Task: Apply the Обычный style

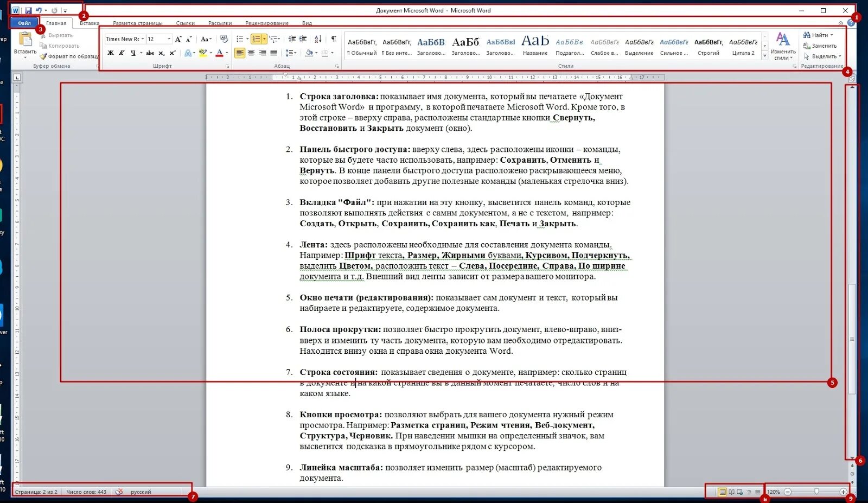Action: click(x=362, y=47)
